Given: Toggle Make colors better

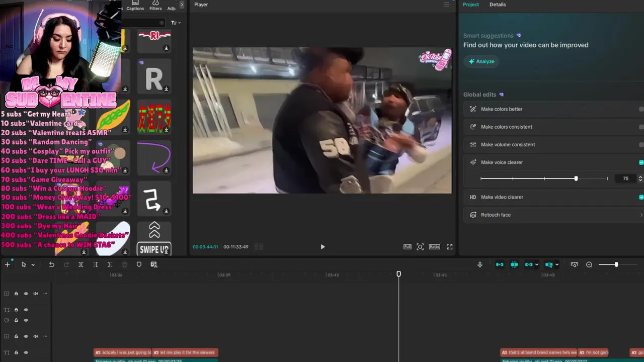Looking at the screenshot, I should [x=641, y=109].
